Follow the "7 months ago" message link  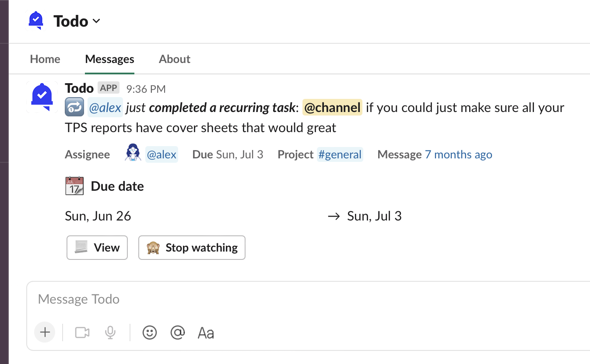458,154
